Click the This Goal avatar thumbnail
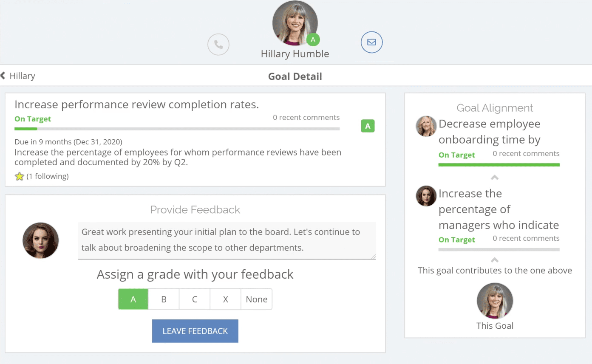Image resolution: width=592 pixels, height=364 pixels. [495, 301]
